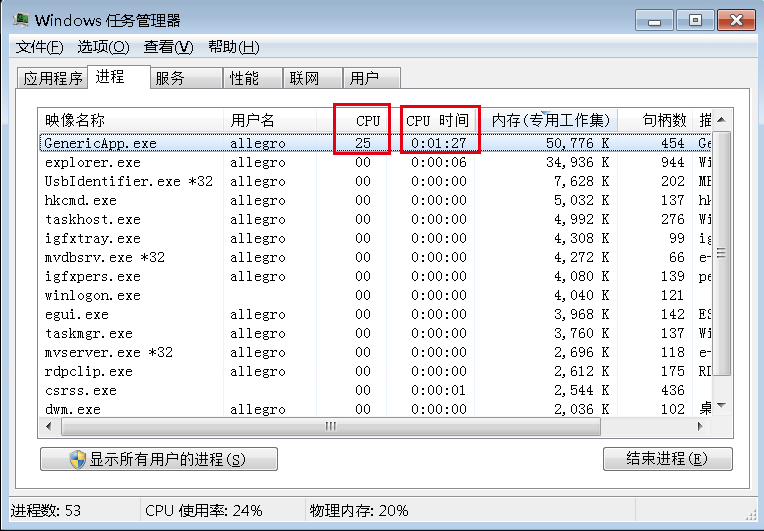Switch to the 服务 tab
764x531 pixels.
tap(186, 78)
